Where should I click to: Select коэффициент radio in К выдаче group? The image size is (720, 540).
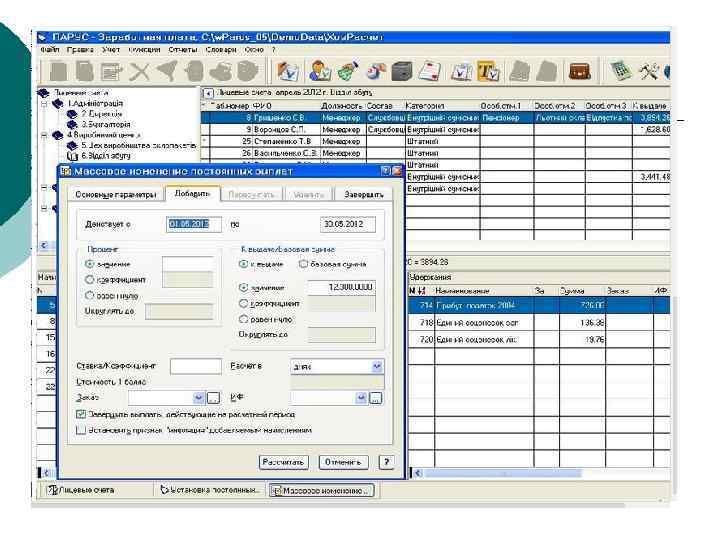pos(243,304)
